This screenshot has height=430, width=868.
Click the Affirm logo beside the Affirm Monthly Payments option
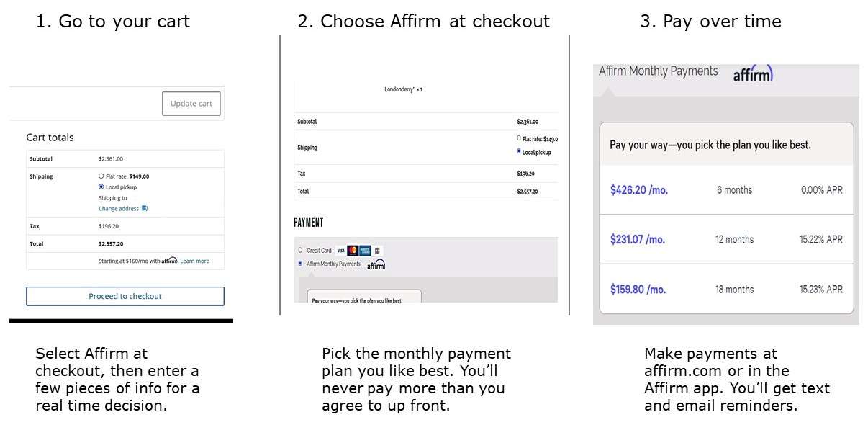tap(376, 264)
